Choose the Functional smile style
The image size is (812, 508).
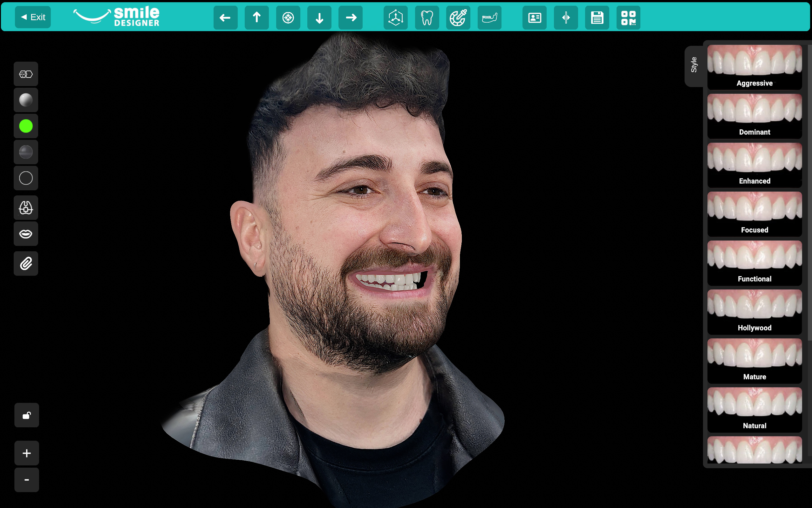coord(754,263)
